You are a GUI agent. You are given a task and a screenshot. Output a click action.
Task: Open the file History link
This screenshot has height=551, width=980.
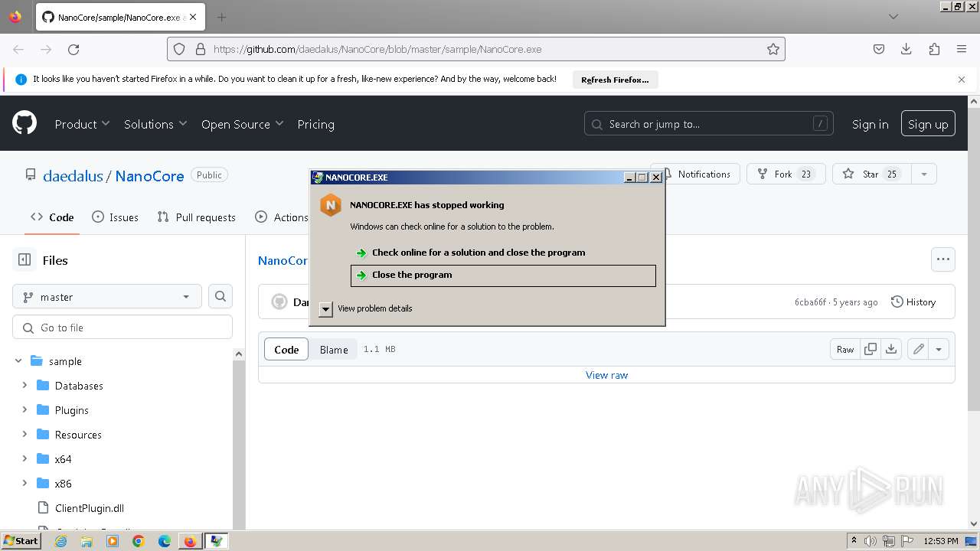(x=913, y=302)
